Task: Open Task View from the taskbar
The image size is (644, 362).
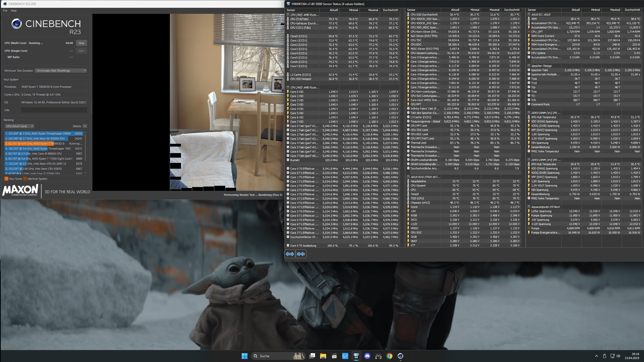Action: 312,356
